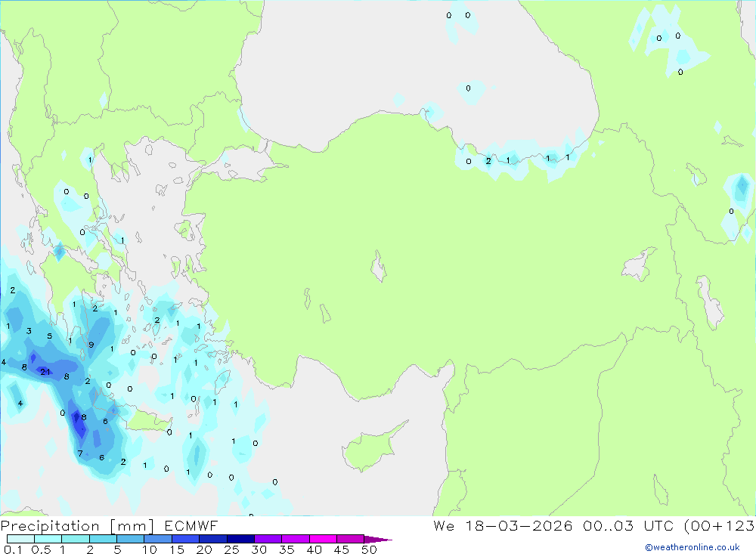The width and height of the screenshot is (756, 554).
Task: Click the 0.1–0.5 mm legend color swatch
Action: (x=20, y=539)
